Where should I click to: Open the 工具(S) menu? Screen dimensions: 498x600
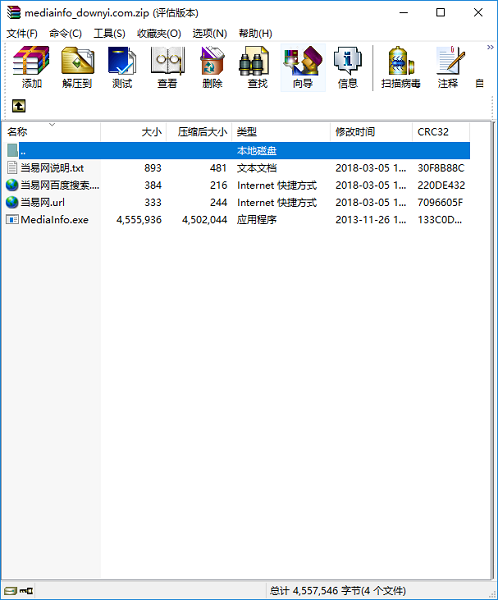[x=109, y=34]
